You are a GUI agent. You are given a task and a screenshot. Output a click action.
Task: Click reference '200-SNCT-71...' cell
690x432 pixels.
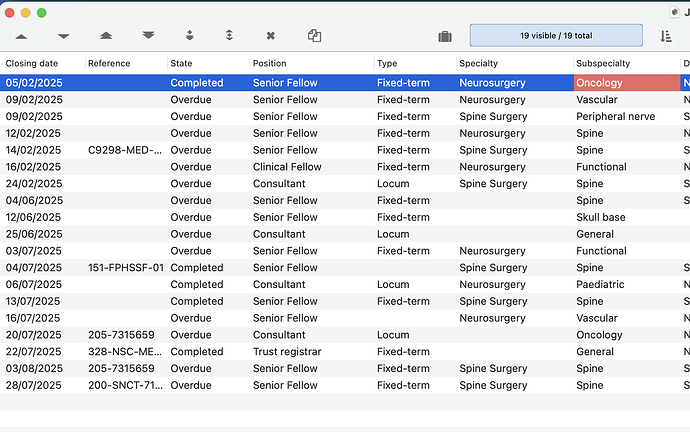tap(125, 385)
